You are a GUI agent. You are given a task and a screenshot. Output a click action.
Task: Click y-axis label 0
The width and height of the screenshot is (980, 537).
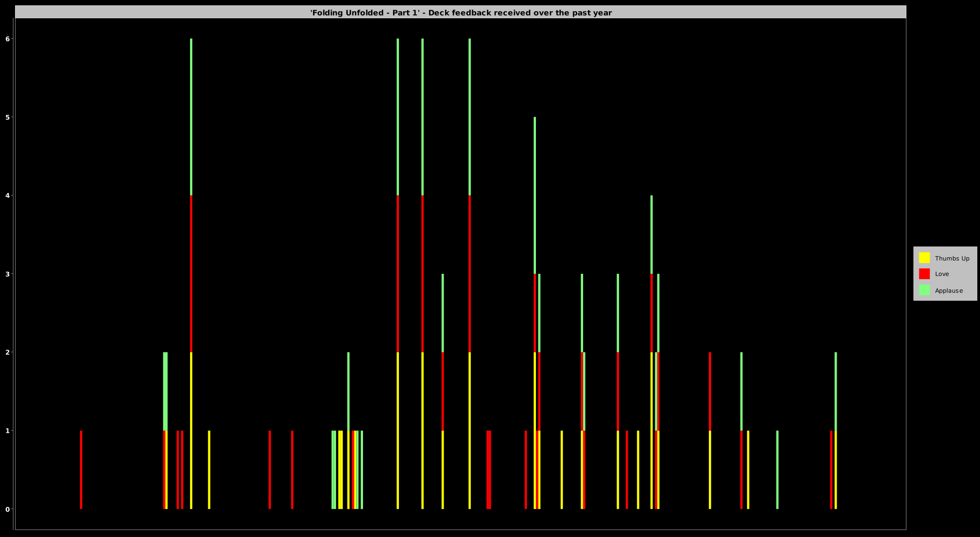pos(8,509)
